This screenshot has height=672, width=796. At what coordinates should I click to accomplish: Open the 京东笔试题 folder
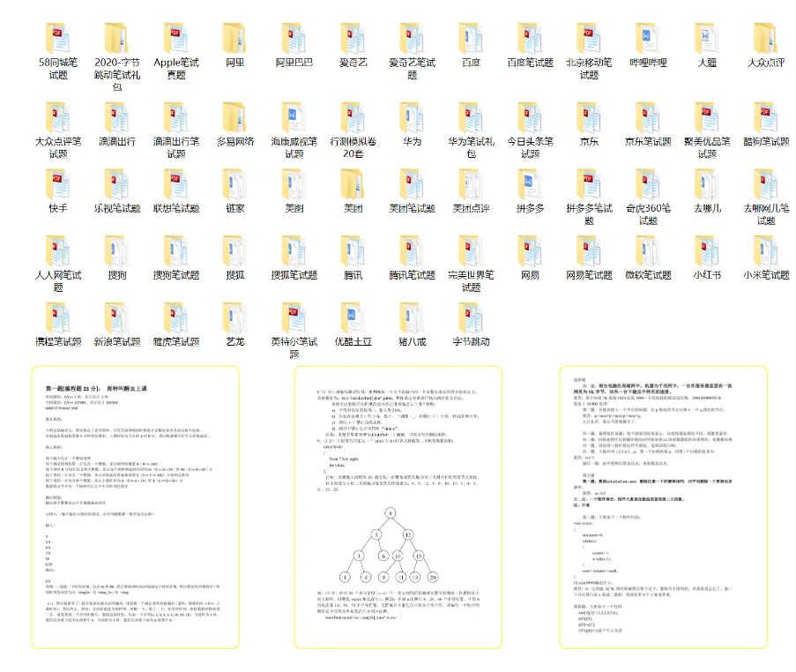(x=648, y=117)
